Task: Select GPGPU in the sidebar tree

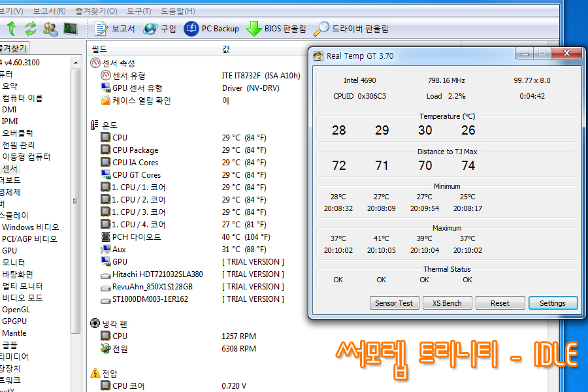Action: (x=14, y=321)
